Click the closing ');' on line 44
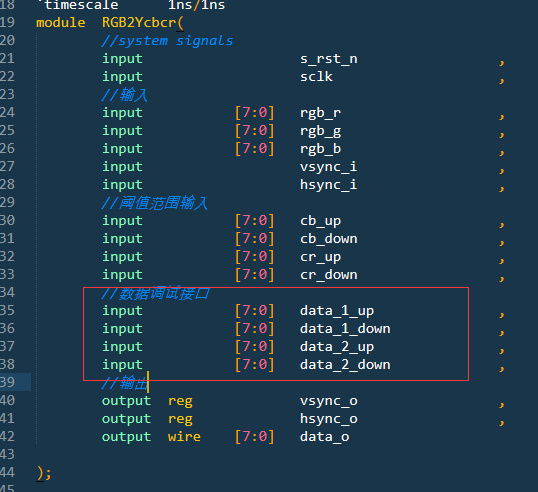The width and height of the screenshot is (538, 492). pyautogui.click(x=44, y=473)
